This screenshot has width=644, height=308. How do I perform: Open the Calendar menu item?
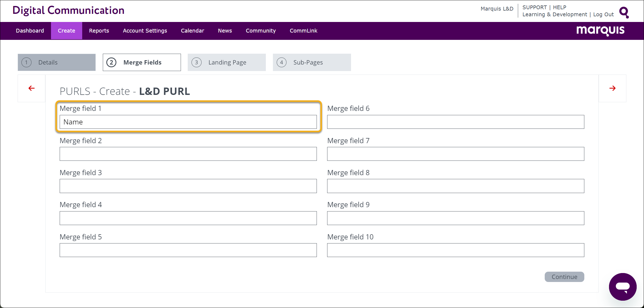coord(192,31)
